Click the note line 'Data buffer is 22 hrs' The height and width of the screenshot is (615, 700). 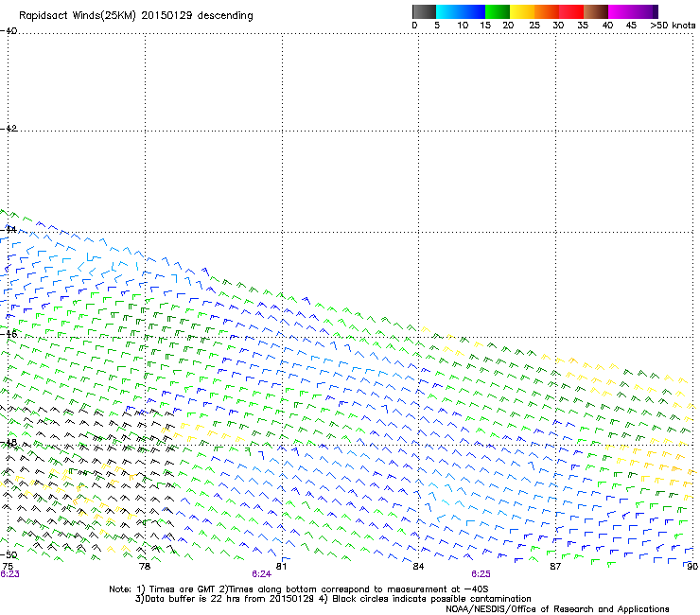[x=333, y=599]
